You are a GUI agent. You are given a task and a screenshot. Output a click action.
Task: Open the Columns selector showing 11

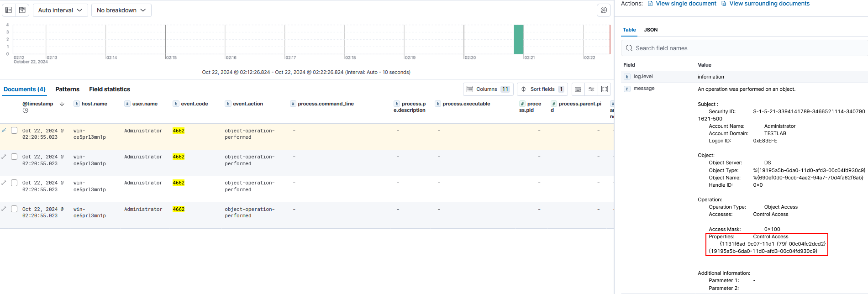(x=488, y=89)
